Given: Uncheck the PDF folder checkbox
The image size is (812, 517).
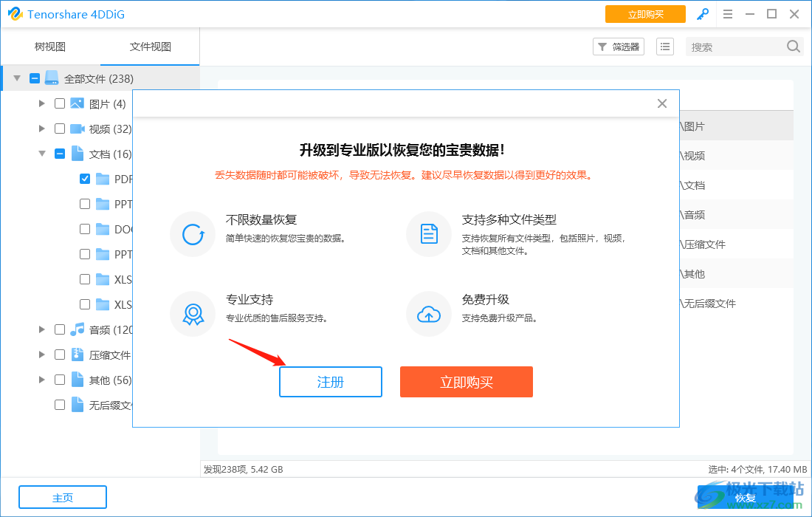Looking at the screenshot, I should click(x=85, y=179).
